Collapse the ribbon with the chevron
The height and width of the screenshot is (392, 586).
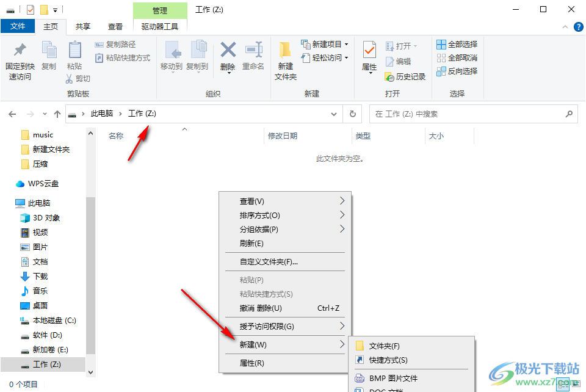(x=565, y=27)
